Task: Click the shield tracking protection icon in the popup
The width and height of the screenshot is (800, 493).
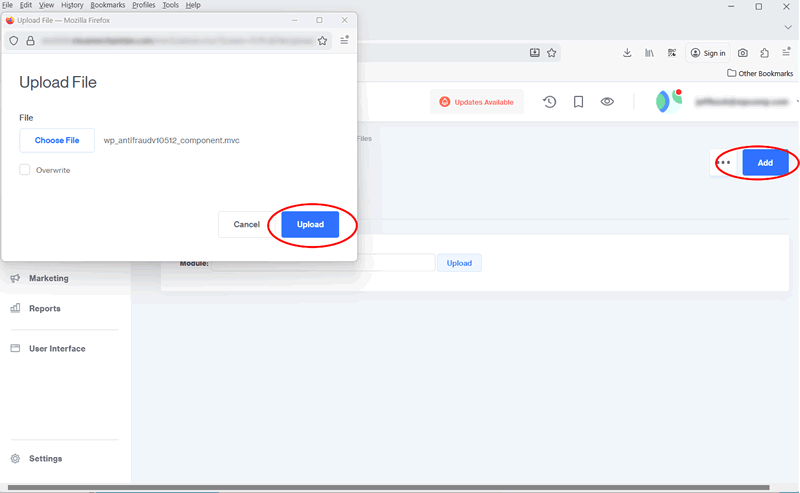Action: click(x=14, y=41)
